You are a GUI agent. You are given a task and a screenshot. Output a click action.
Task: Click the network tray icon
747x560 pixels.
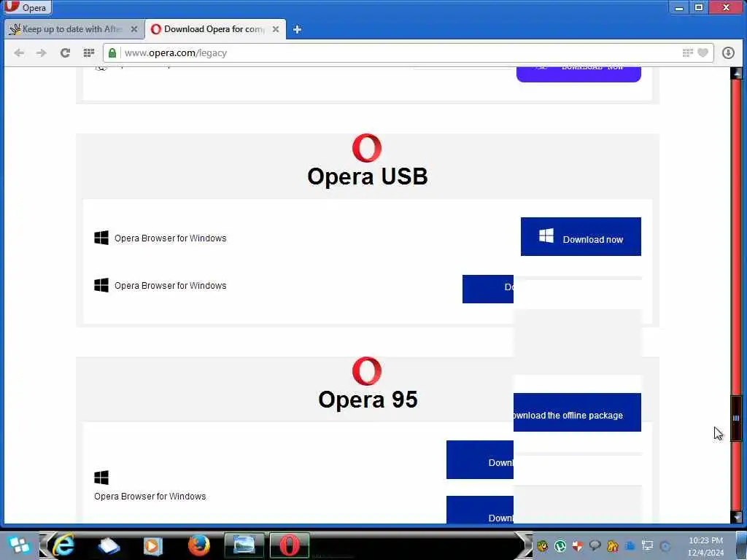648,545
